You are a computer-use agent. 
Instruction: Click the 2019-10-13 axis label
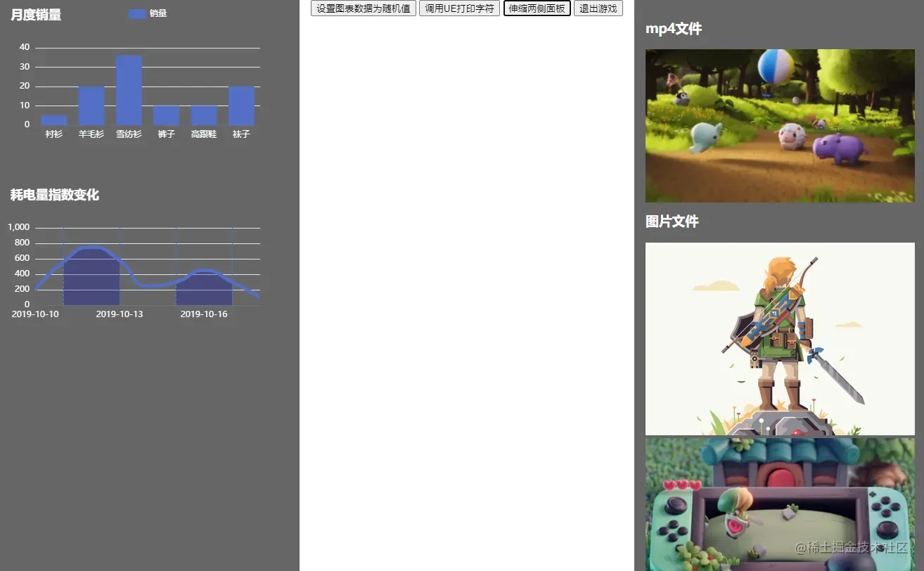tap(120, 314)
